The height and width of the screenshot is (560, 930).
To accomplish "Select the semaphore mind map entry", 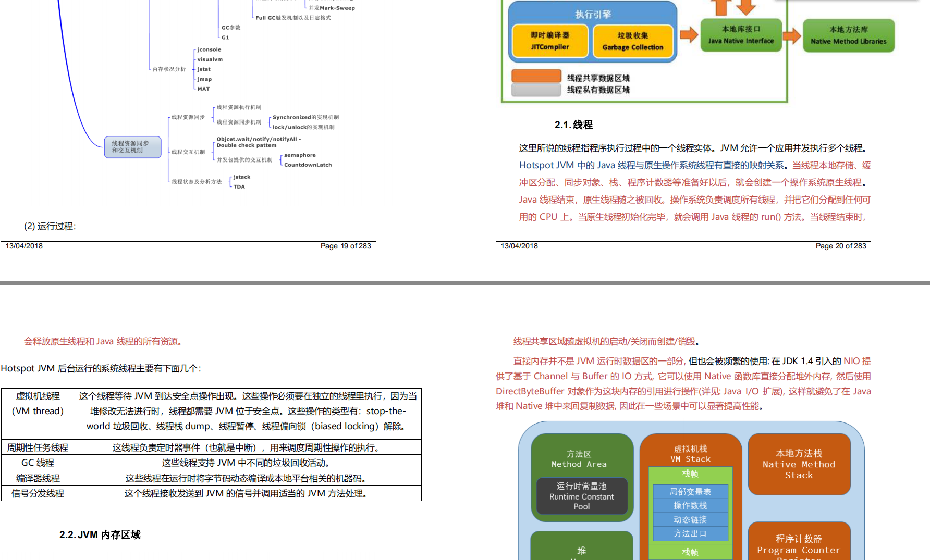I will pos(300,155).
